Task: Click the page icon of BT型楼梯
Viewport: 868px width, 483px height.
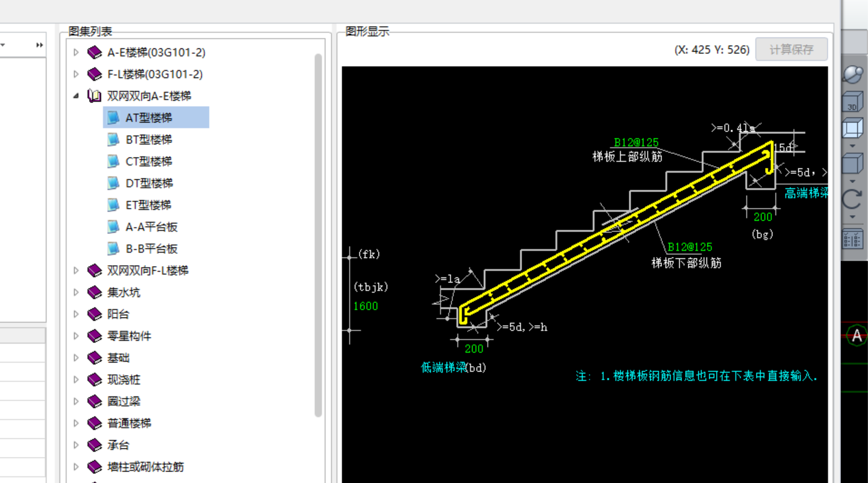Action: click(113, 140)
